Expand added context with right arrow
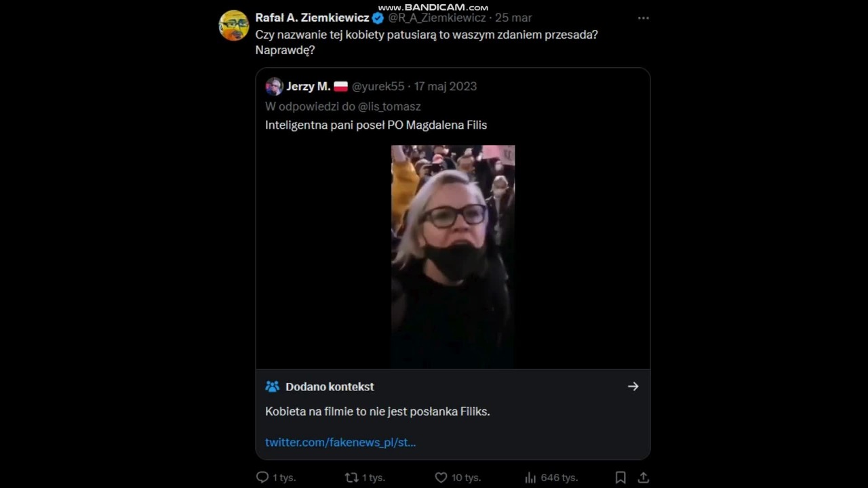The height and width of the screenshot is (488, 868). (x=633, y=386)
